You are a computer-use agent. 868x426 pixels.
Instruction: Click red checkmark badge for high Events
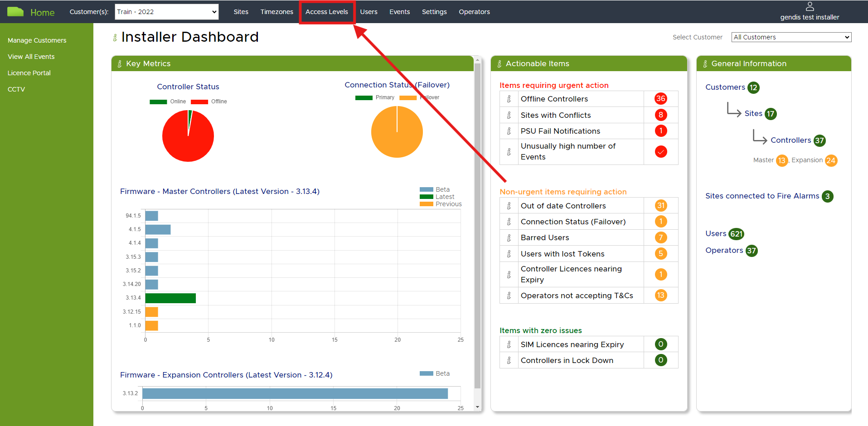click(660, 152)
